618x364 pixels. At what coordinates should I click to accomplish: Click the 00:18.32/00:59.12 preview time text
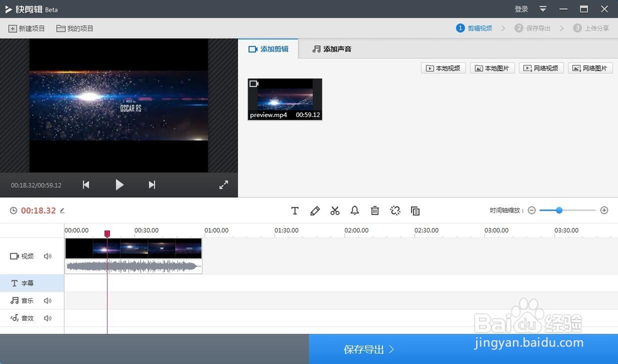click(36, 185)
